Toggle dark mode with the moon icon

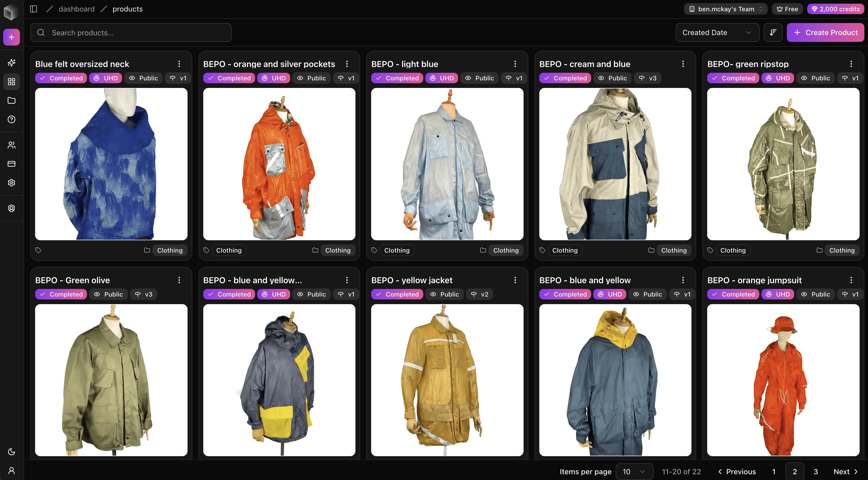click(12, 451)
